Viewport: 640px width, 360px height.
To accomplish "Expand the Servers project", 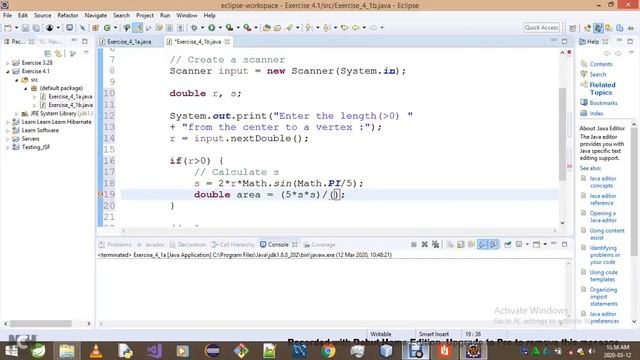I will click(x=7, y=139).
